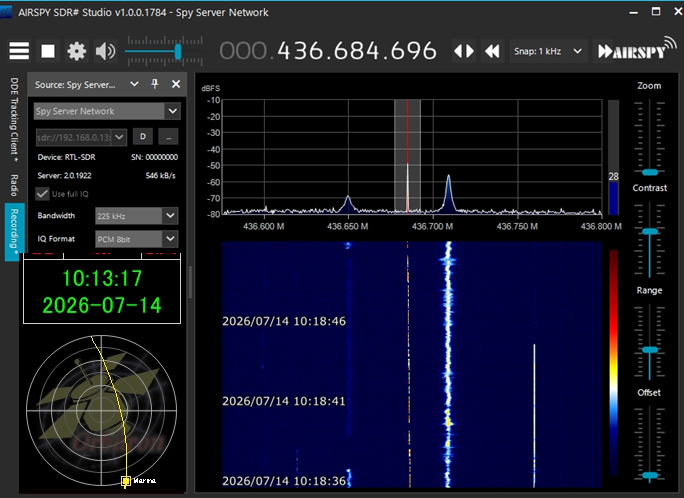684x498 pixels.
Task: Click the Device: RTL-SDR label
Action: tap(66, 157)
